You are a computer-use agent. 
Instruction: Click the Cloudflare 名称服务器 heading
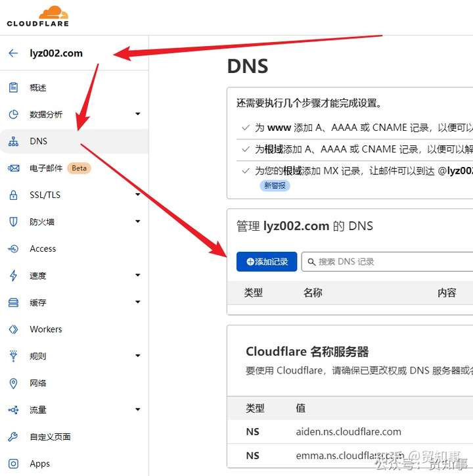[x=307, y=352]
